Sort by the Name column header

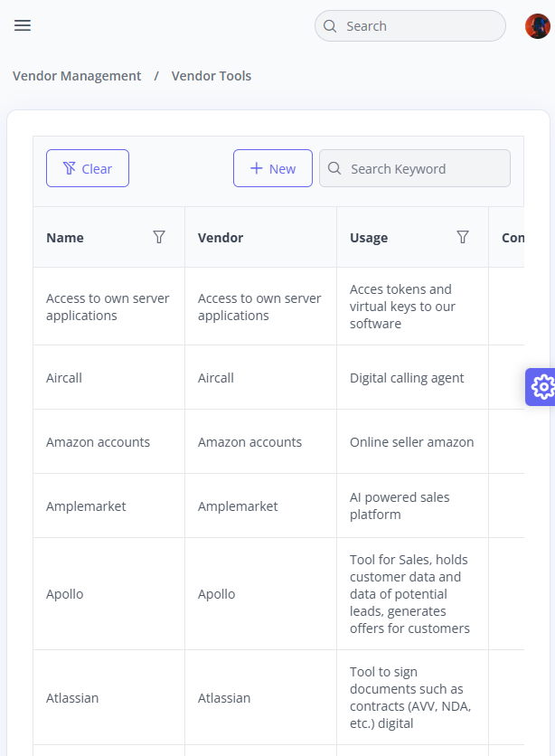(x=65, y=238)
